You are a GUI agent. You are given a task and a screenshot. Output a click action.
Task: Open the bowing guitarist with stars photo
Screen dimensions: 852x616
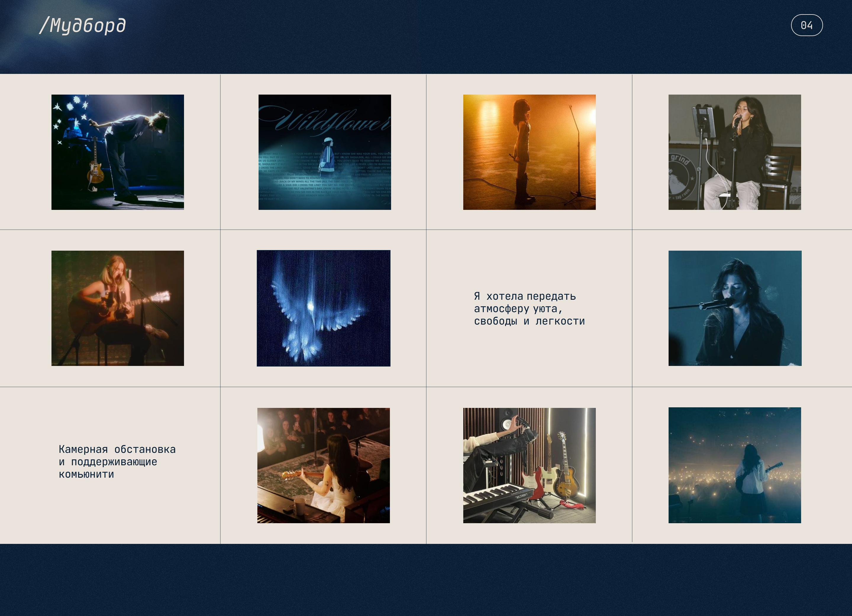coord(117,152)
